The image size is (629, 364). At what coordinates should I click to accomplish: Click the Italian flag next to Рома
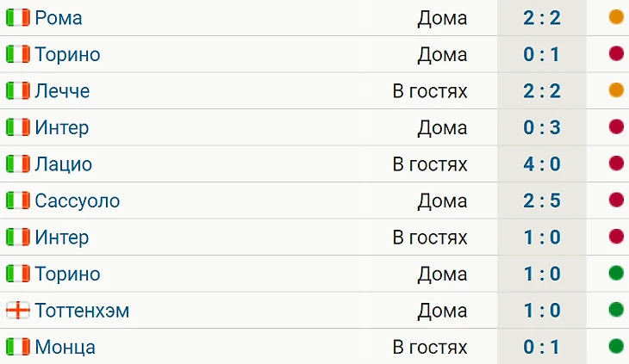17,17
